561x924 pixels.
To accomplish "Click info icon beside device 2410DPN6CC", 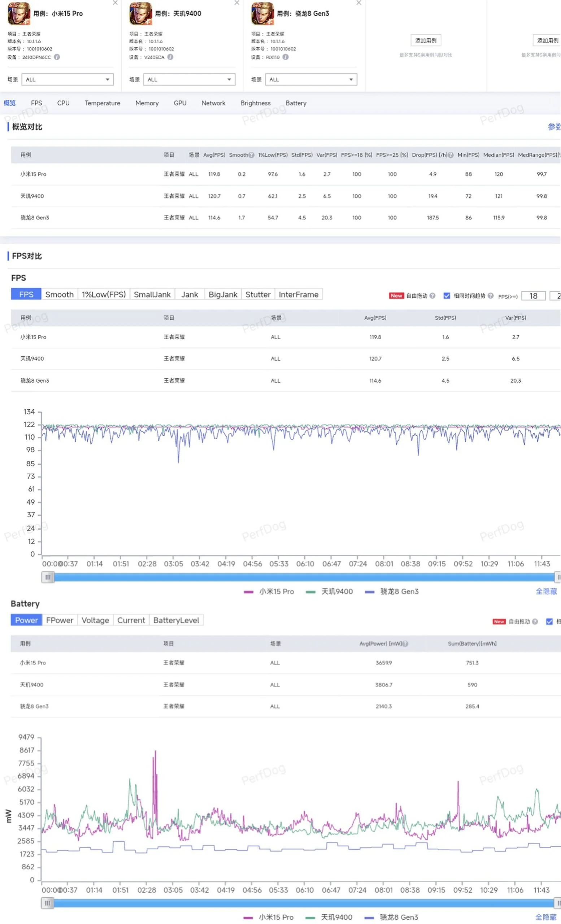I will (57, 57).
